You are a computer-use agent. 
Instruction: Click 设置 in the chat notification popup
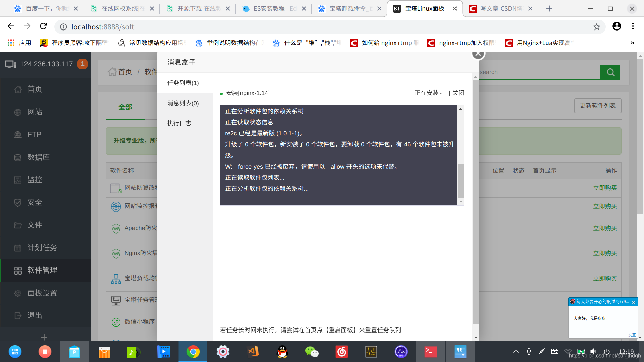pos(632,335)
